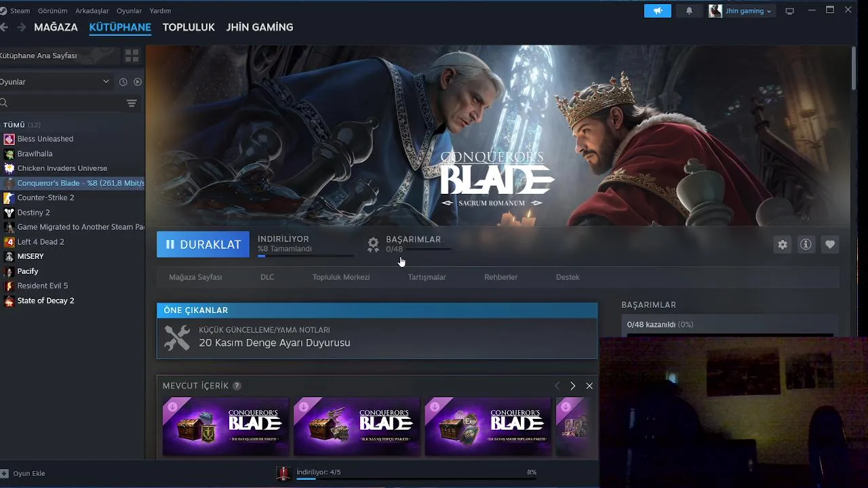
Task: Open the TOPLULUK tab
Action: click(189, 27)
